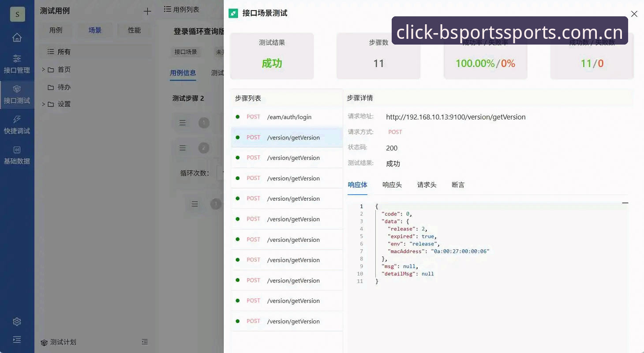Click the 循环次数 input field
This screenshot has width=644, height=353.
pos(220,173)
